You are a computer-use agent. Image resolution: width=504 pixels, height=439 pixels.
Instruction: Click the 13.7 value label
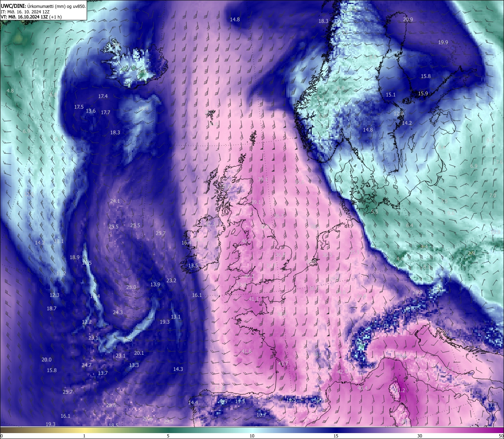click(x=103, y=373)
